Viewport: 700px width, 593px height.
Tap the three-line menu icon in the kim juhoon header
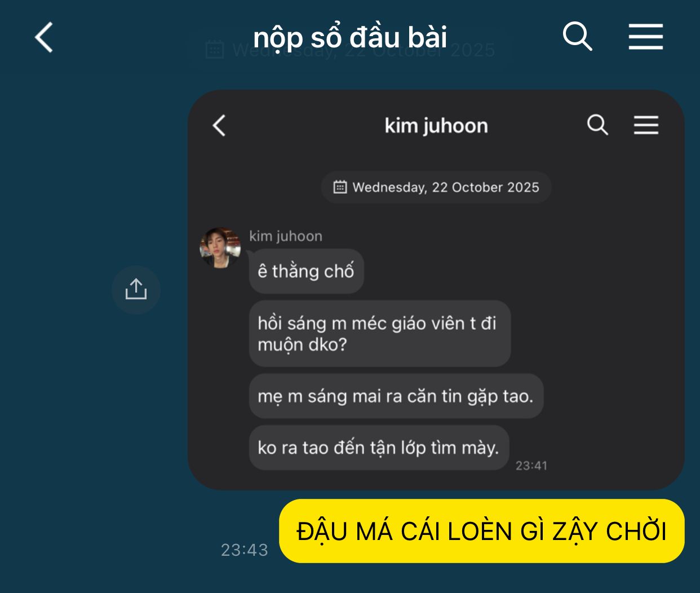(x=646, y=125)
